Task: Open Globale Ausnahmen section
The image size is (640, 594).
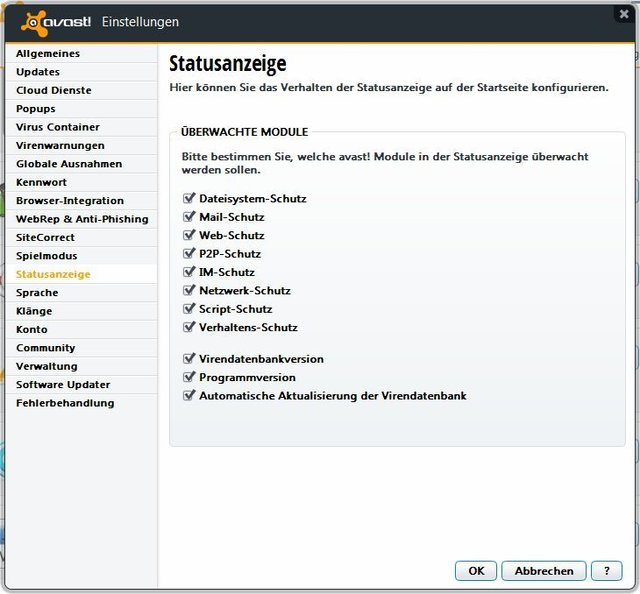Action: pyautogui.click(x=81, y=164)
